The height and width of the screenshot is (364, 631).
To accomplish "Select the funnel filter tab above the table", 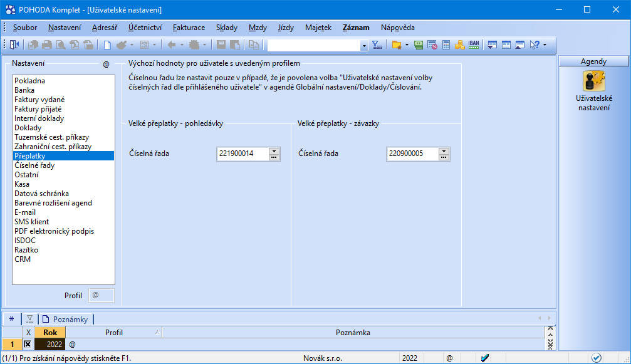I will coord(30,320).
